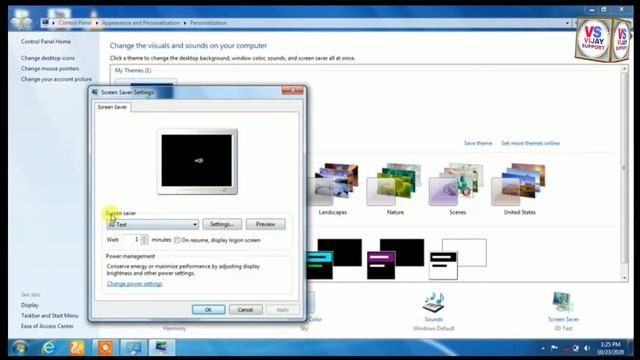Click the screen saver preview monitor

pyautogui.click(x=198, y=161)
